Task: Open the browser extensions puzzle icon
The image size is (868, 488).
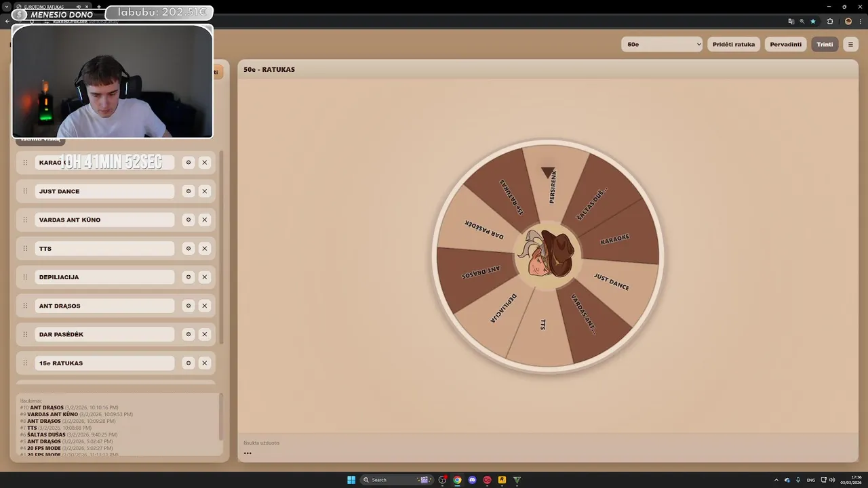Action: 830,21
